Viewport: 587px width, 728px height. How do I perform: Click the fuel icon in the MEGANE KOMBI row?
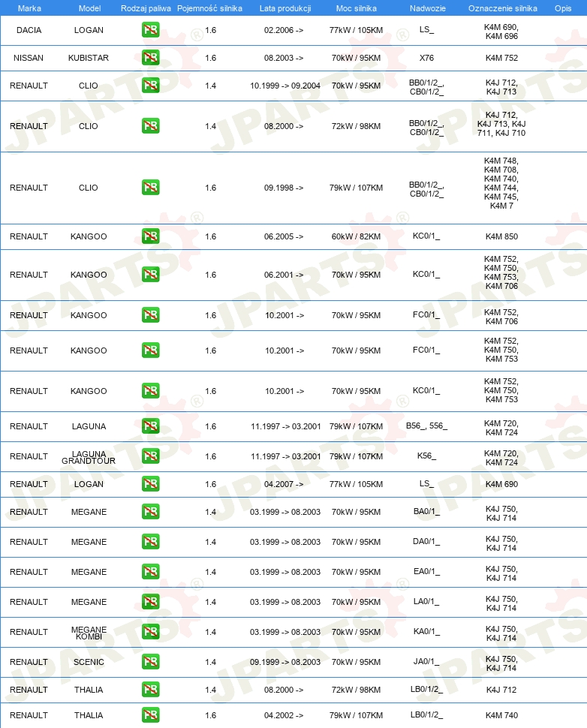150,632
